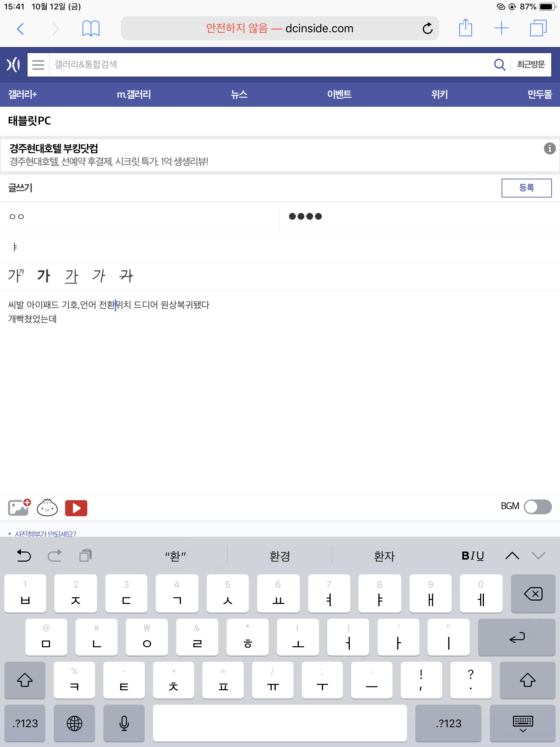Tap the ㅎ key

pyautogui.click(x=247, y=637)
